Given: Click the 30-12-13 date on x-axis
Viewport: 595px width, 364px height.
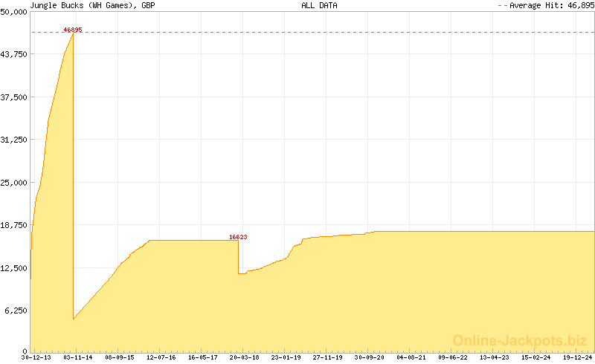Looking at the screenshot, I should tap(36, 357).
